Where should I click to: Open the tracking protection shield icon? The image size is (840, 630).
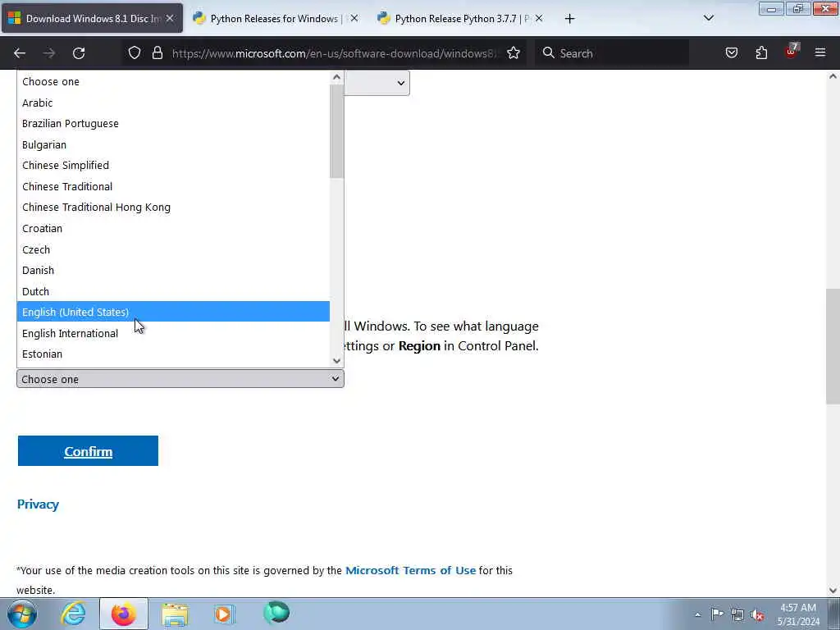135,52
